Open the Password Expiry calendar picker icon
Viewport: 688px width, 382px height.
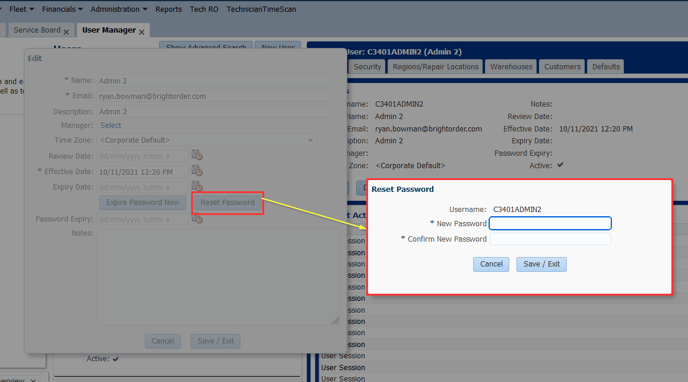197,218
